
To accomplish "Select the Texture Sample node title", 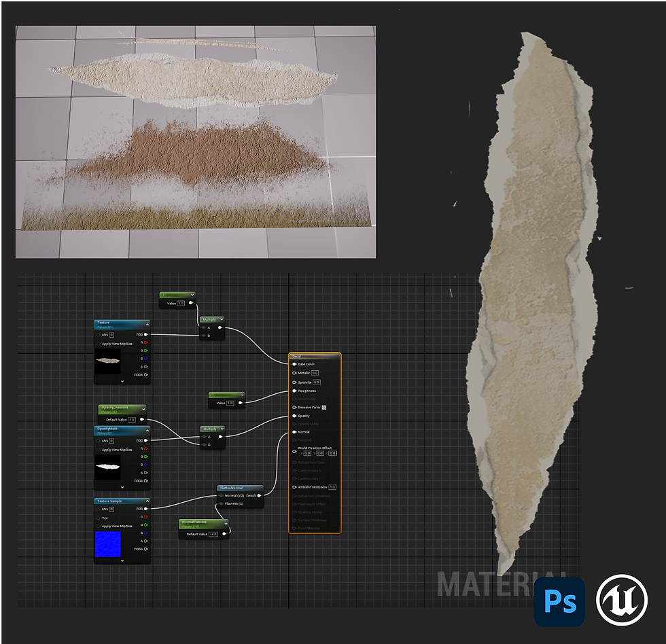I will (x=109, y=501).
